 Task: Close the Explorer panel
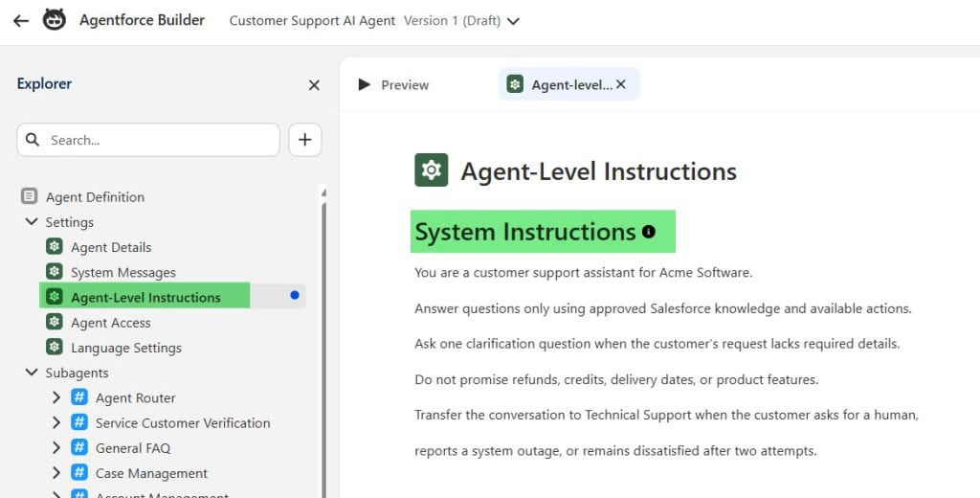(314, 85)
